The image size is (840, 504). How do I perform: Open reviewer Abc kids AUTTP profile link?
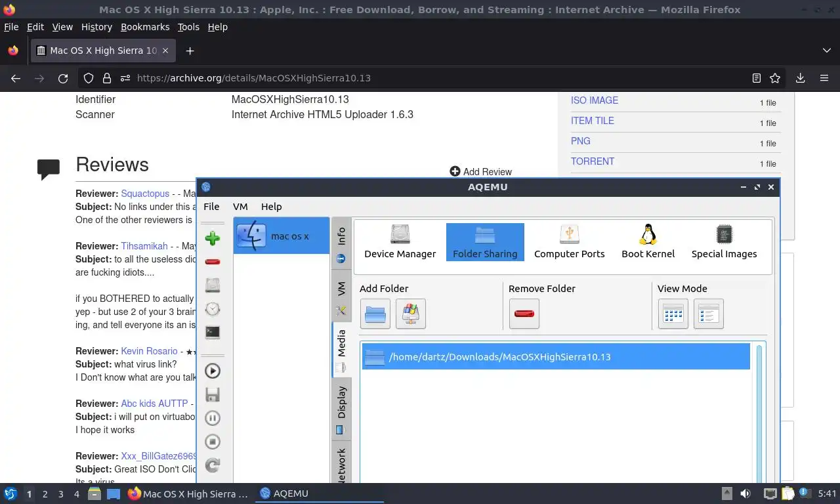pos(154,404)
